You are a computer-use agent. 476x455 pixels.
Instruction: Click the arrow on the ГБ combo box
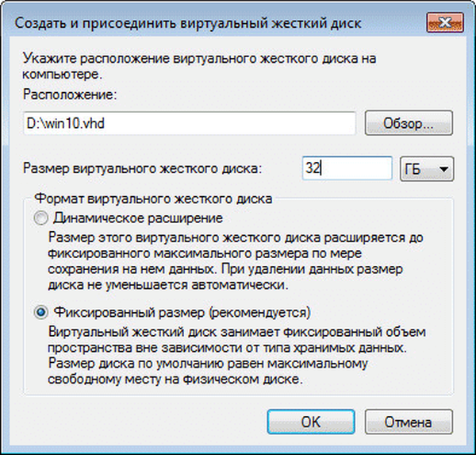click(x=443, y=168)
